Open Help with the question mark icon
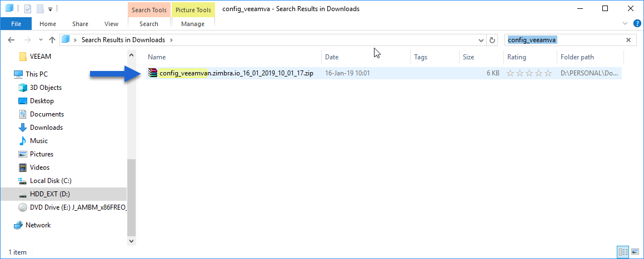This screenshot has width=644, height=259. (637, 23)
